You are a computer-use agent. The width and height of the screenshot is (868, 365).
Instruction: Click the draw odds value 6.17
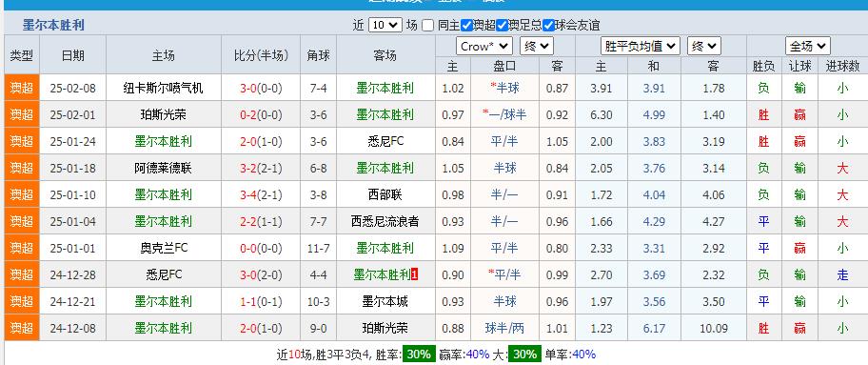[654, 328]
